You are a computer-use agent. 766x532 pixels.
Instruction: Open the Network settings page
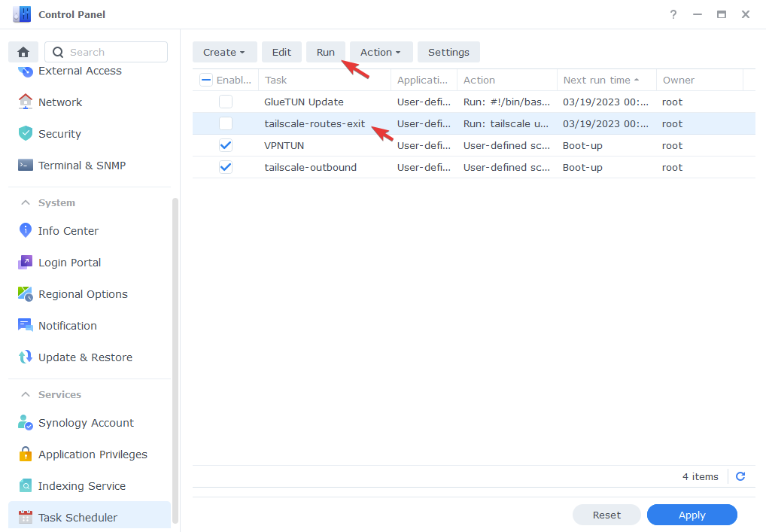pos(60,102)
